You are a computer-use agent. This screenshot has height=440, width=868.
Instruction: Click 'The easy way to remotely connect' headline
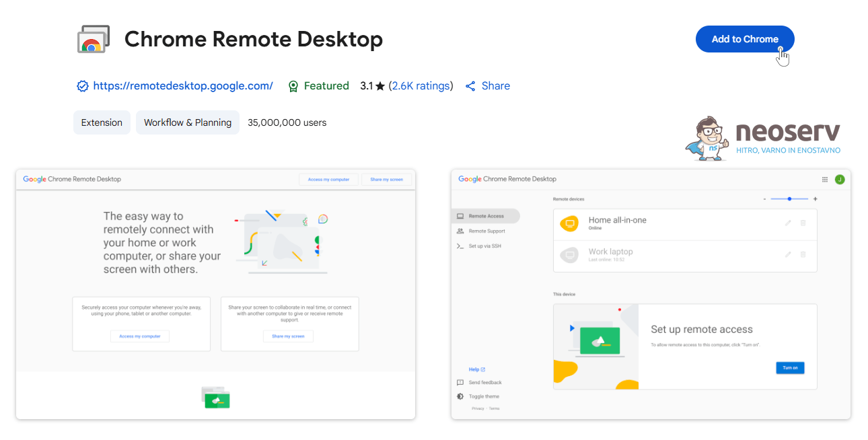[162, 243]
